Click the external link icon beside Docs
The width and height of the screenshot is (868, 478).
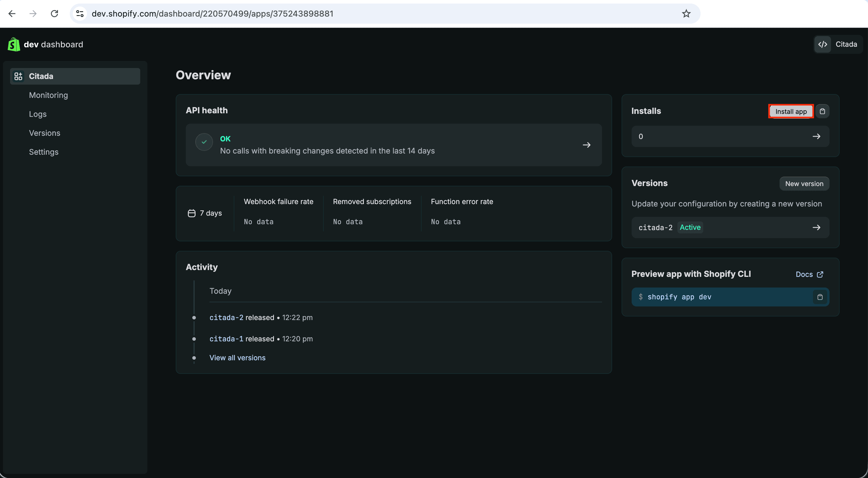[x=820, y=274]
